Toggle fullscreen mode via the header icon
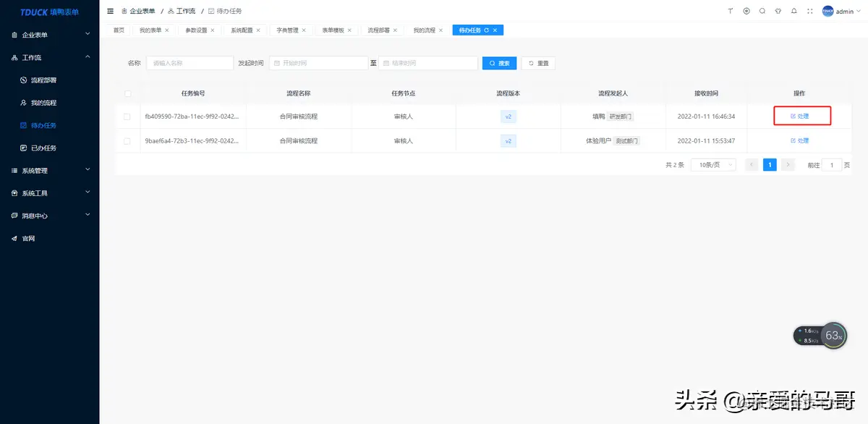The width and height of the screenshot is (868, 424). point(810,11)
